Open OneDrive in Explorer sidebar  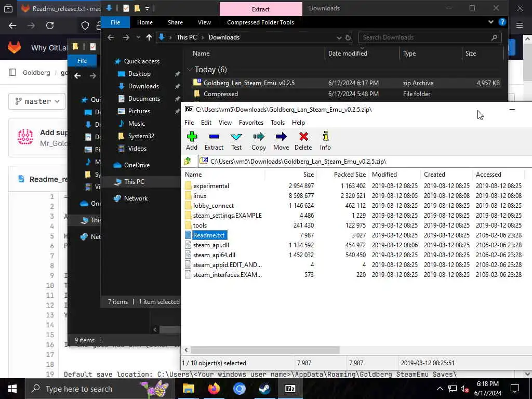137,165
